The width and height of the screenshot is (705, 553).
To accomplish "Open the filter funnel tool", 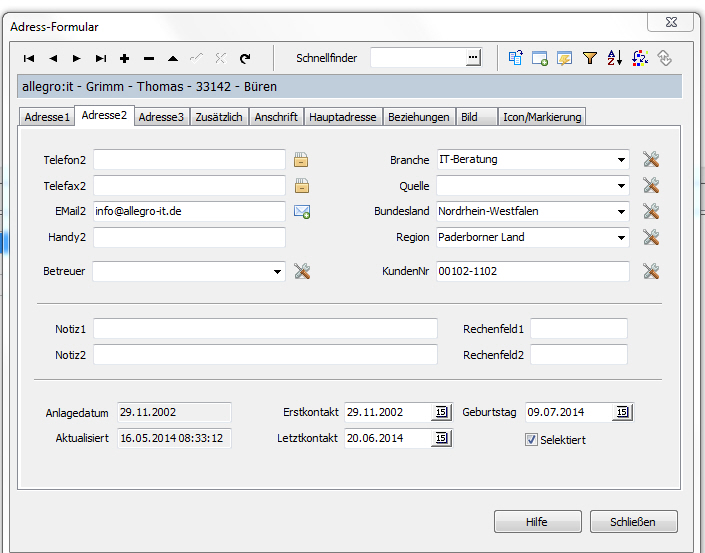I will point(590,59).
